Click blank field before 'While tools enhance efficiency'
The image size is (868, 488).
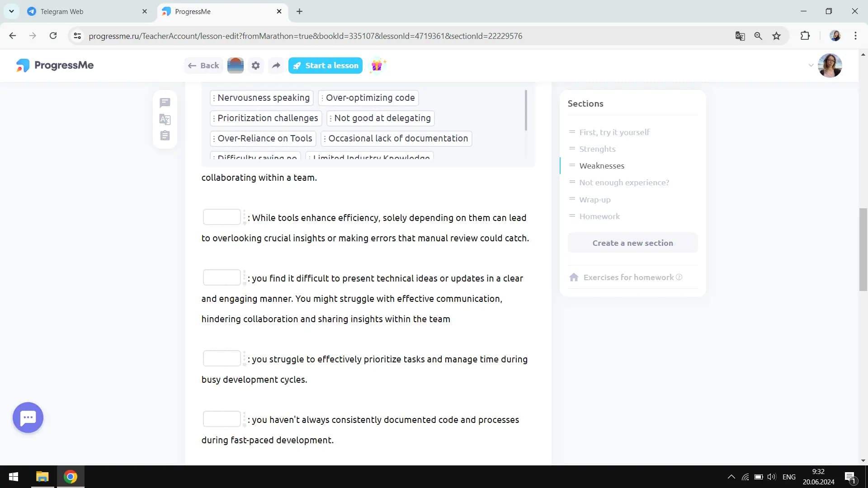[222, 217]
